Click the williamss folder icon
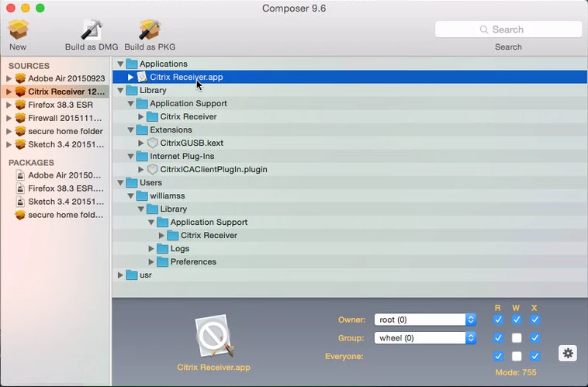Image resolution: width=588 pixels, height=387 pixels. pyautogui.click(x=142, y=195)
